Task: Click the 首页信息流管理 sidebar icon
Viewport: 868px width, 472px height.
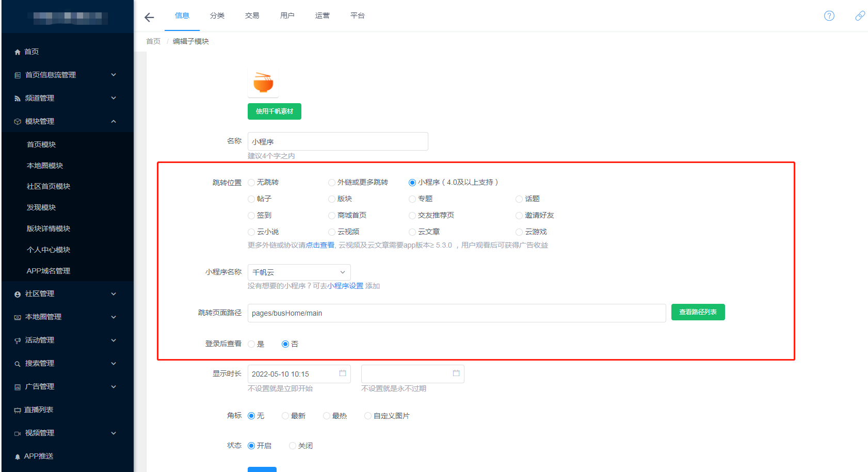Action: pyautogui.click(x=18, y=75)
